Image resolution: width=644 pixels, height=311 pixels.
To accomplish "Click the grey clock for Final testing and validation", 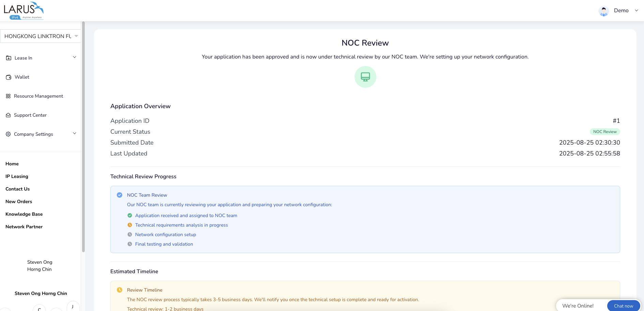I will tap(130, 244).
